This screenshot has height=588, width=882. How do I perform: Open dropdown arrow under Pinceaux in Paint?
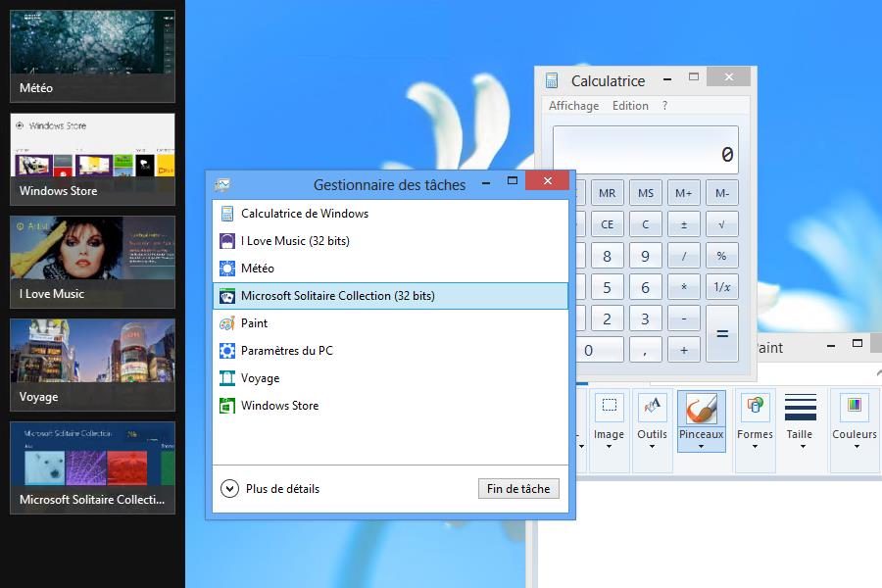pos(702,447)
